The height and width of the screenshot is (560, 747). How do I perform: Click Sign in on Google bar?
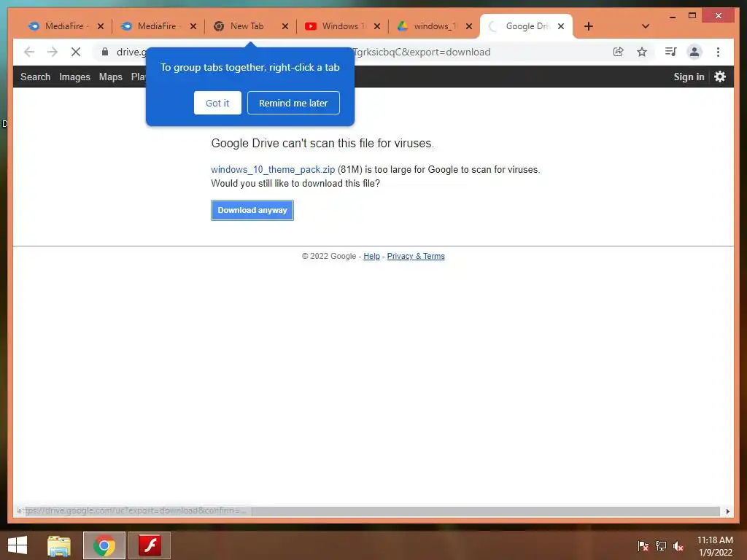689,77
